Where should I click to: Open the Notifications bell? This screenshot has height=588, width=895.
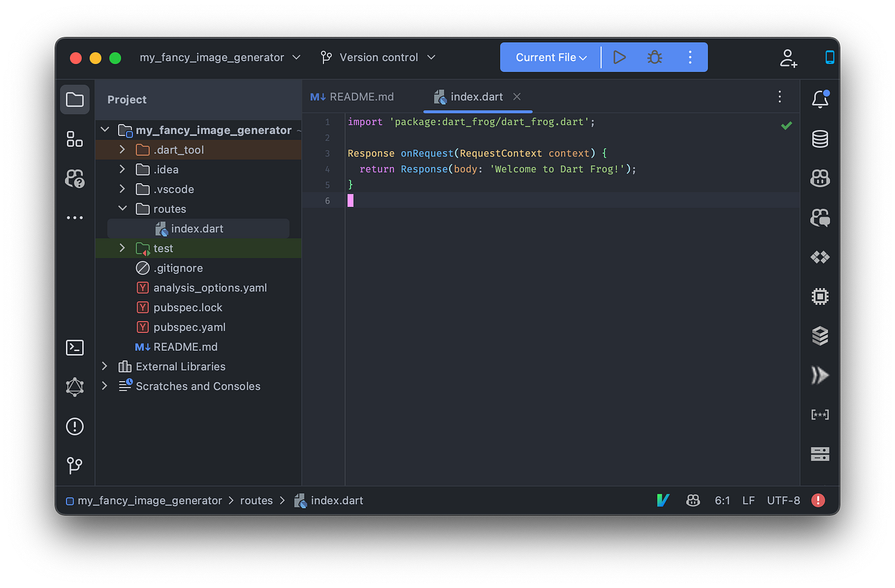[820, 99]
